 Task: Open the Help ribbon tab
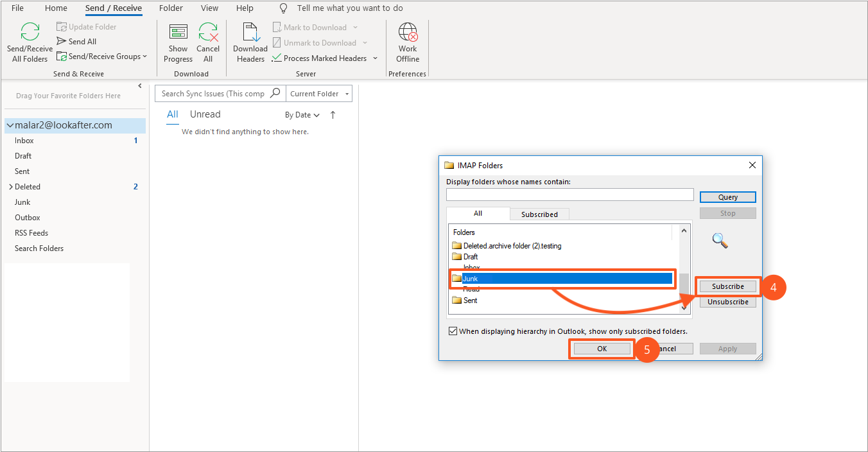(245, 8)
